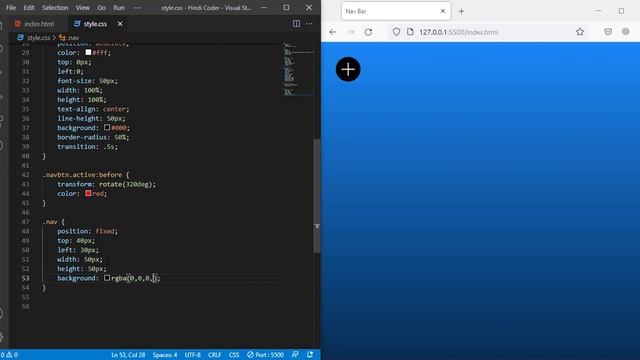Click Spaces: 4 indentation setting
This screenshot has width=640, height=360.
(x=165, y=355)
